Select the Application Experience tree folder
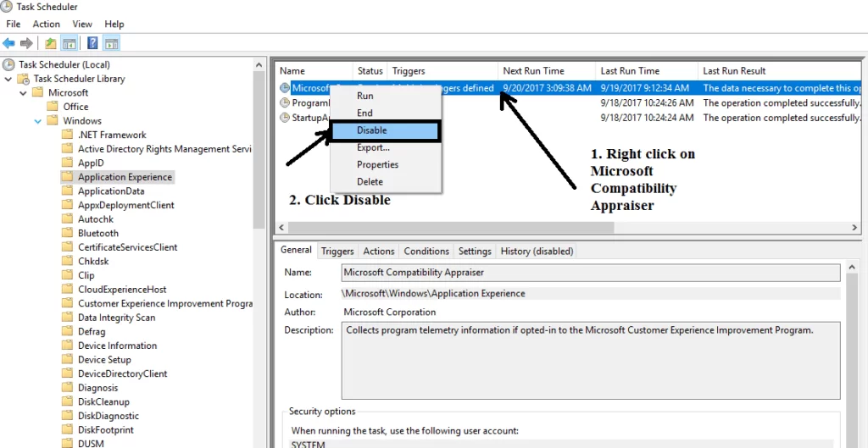 click(x=125, y=177)
